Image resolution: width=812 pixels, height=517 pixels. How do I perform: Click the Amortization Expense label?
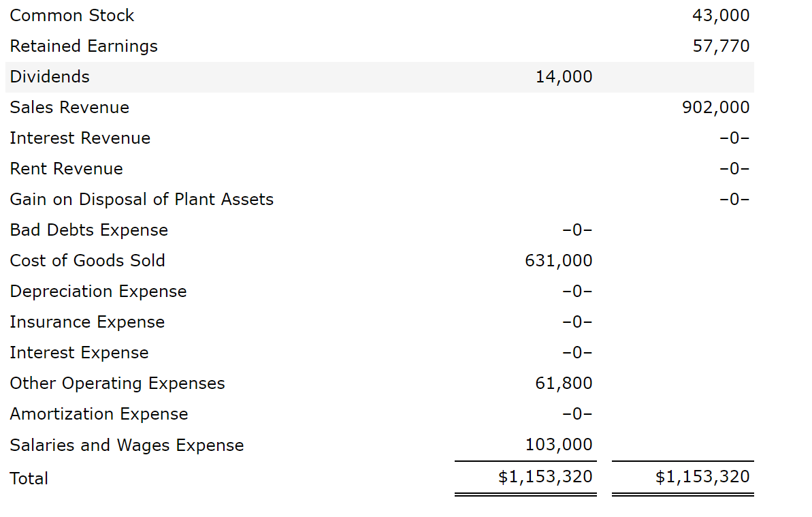[x=99, y=414]
